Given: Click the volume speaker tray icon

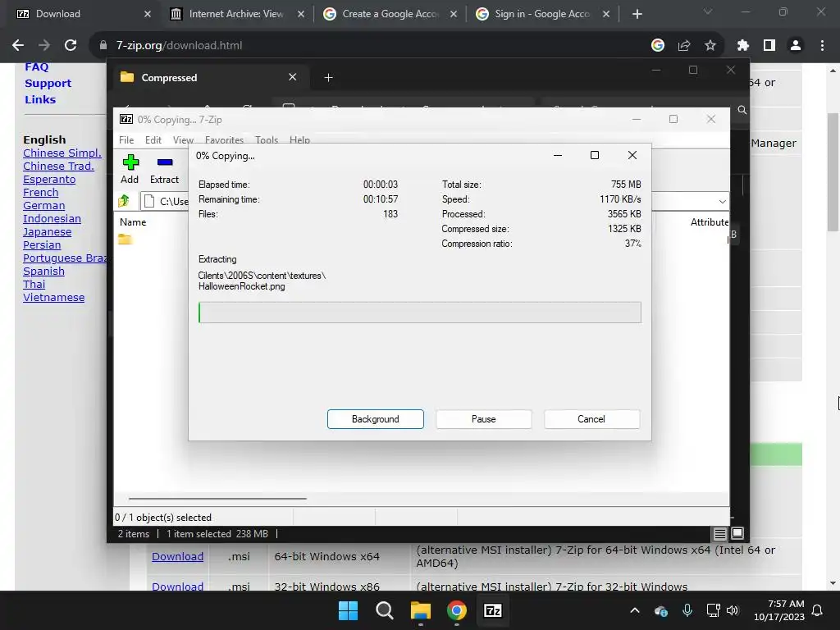Looking at the screenshot, I should click(x=733, y=610).
